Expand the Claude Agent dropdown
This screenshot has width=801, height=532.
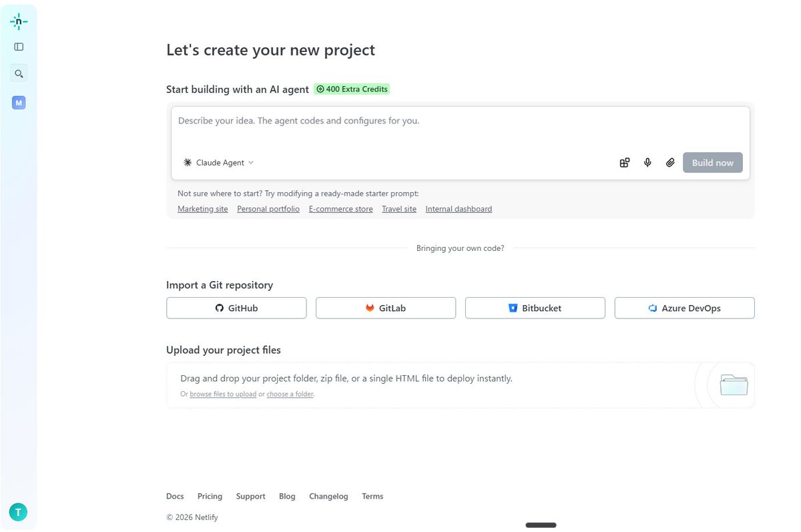point(219,162)
